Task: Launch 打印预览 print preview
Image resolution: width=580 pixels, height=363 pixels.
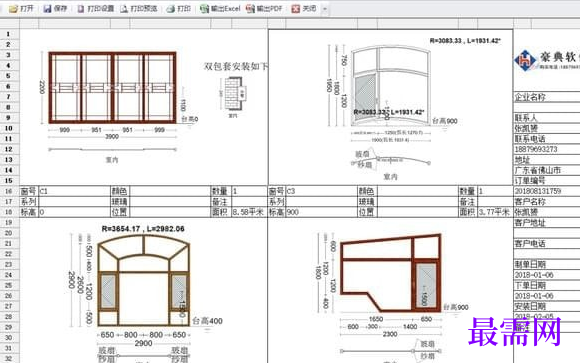Action: pyautogui.click(x=139, y=9)
